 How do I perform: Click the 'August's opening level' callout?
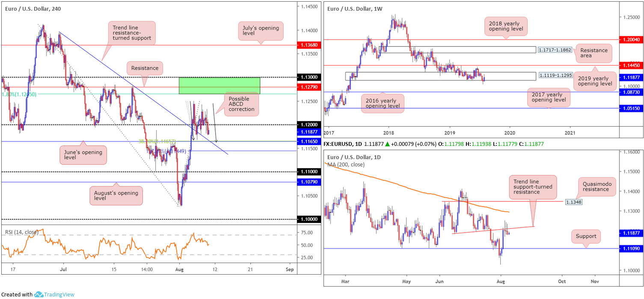coord(116,196)
